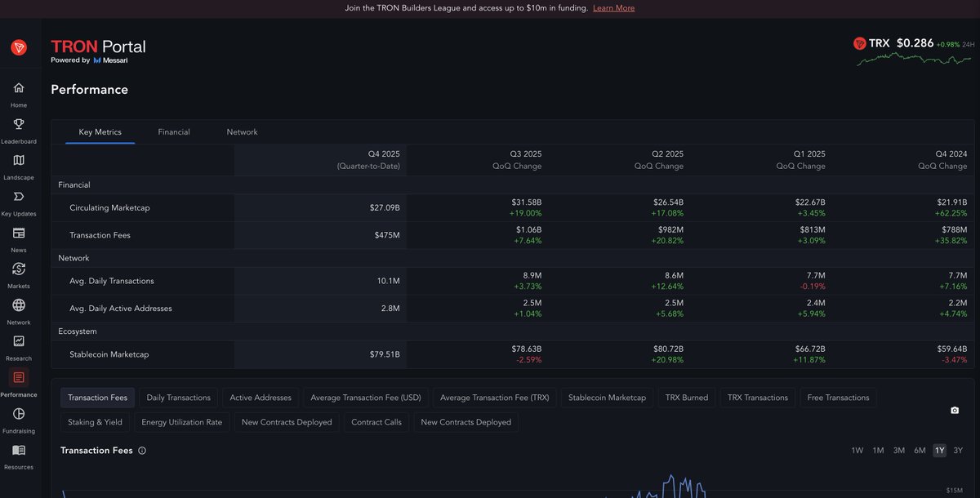This screenshot has width=980, height=498.
Task: Click the Q2 2025 column header
Action: 659,160
